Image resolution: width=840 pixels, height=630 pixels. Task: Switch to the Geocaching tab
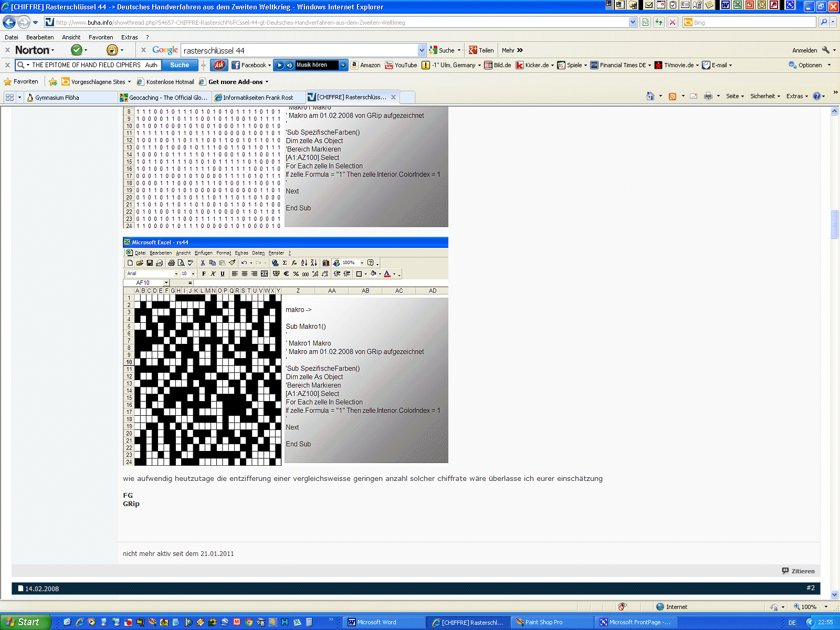tap(165, 97)
